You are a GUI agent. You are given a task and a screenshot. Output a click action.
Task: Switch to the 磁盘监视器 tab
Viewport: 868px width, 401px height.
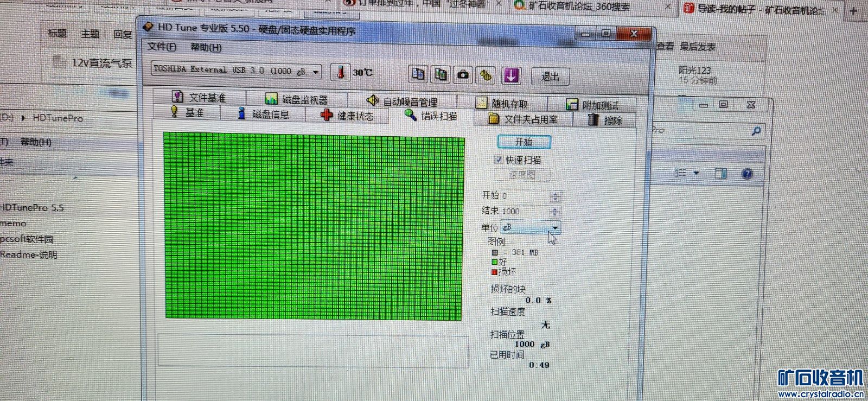297,99
